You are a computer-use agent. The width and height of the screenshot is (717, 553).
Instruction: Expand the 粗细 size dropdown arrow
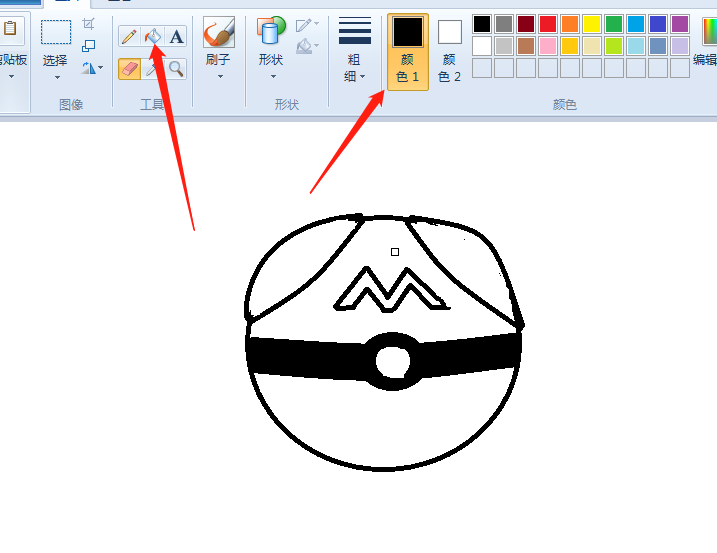(363, 76)
